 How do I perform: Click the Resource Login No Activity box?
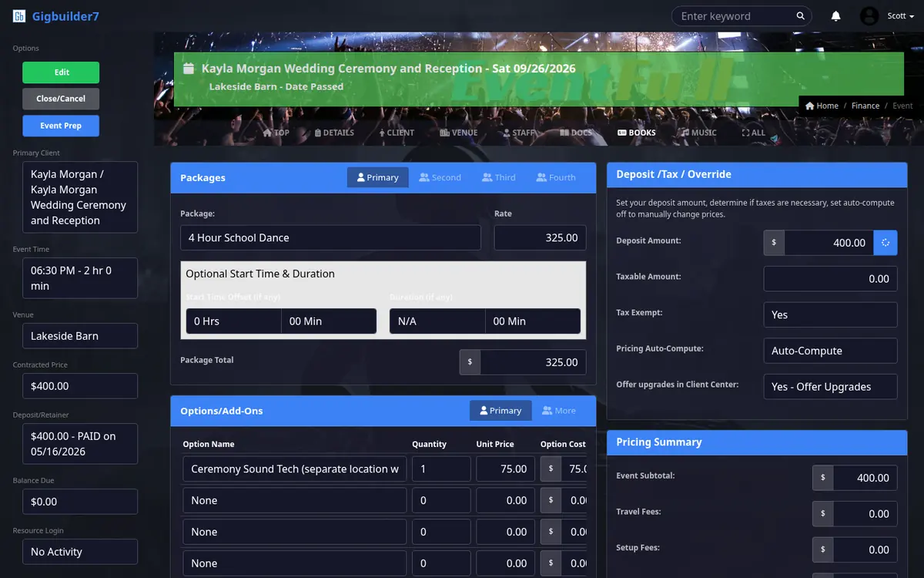click(x=79, y=552)
